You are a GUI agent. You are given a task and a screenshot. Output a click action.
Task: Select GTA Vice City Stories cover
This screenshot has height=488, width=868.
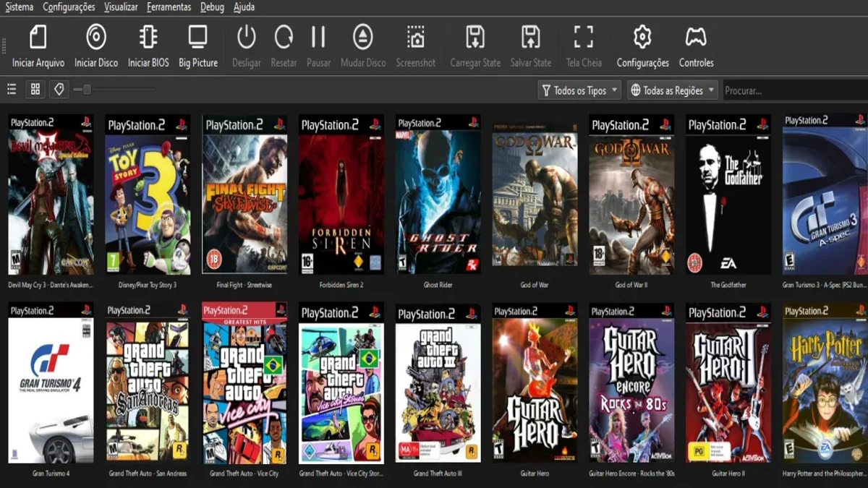click(341, 383)
